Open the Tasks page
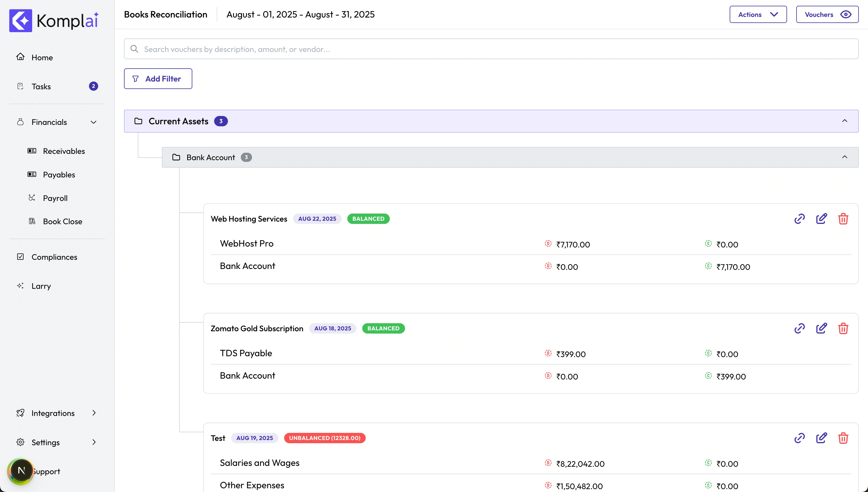 coord(41,86)
